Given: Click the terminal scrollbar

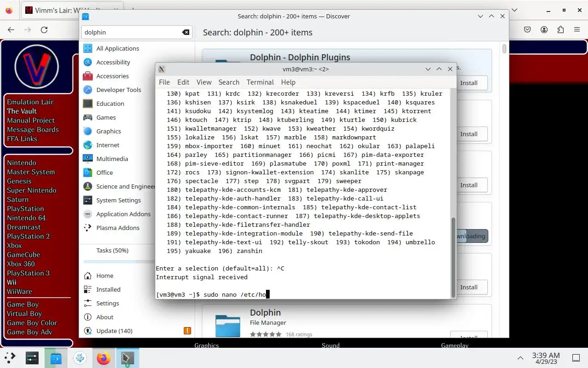Looking at the screenshot, I should pos(453,258).
